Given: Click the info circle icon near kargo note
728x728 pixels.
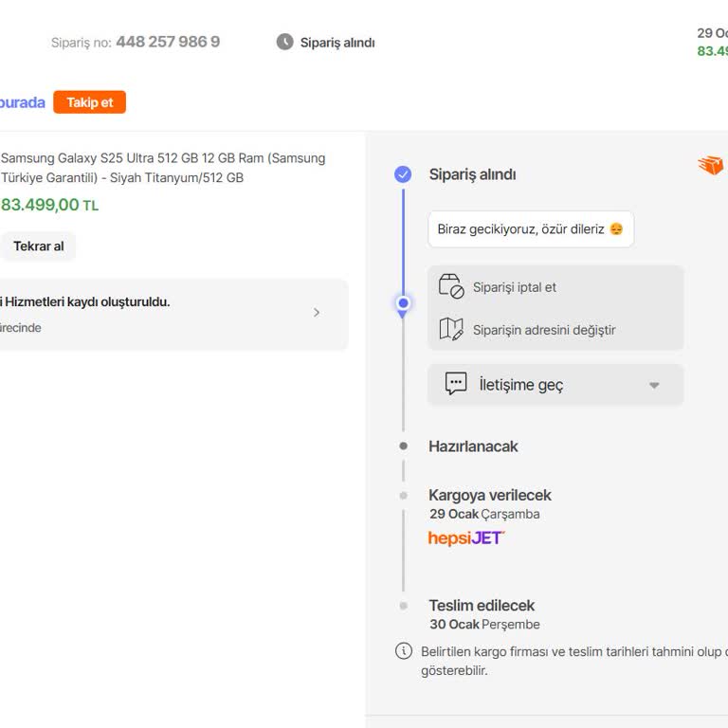Looking at the screenshot, I should click(x=404, y=651).
